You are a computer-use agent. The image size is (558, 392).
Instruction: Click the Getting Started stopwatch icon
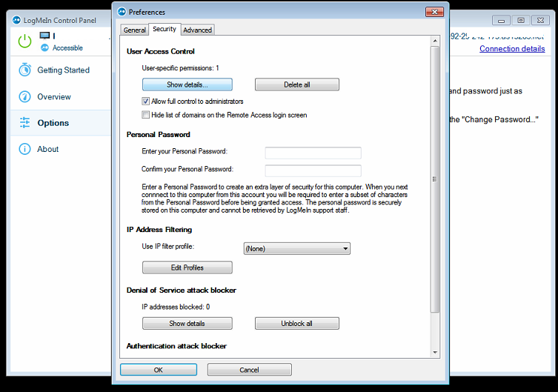25,70
